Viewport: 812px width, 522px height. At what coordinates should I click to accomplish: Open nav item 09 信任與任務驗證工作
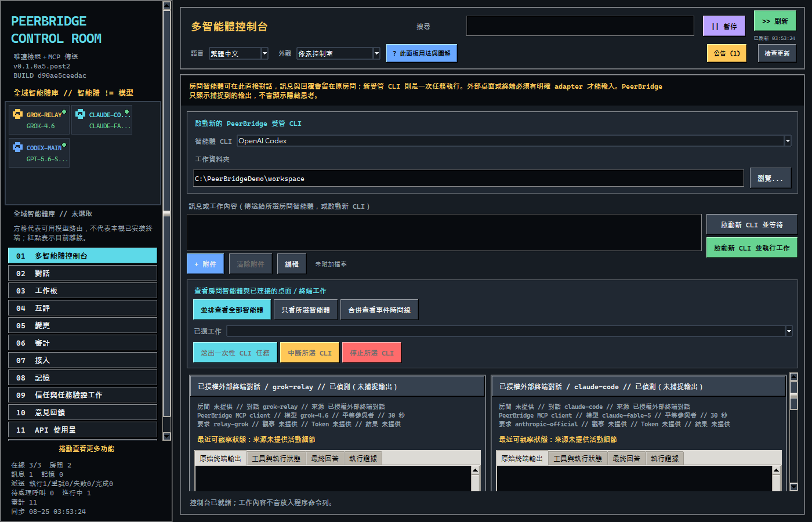click(x=82, y=395)
